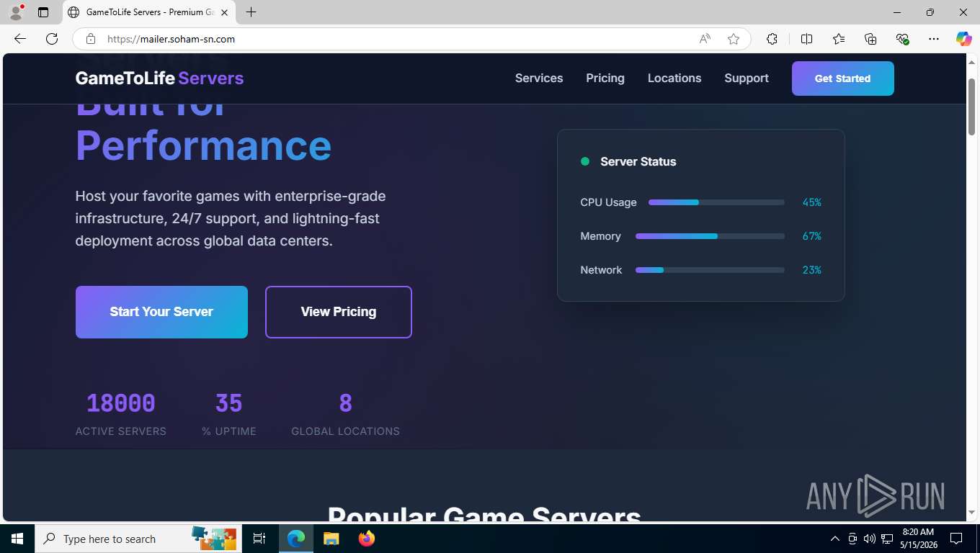Open the Locations nav item

pos(674,78)
